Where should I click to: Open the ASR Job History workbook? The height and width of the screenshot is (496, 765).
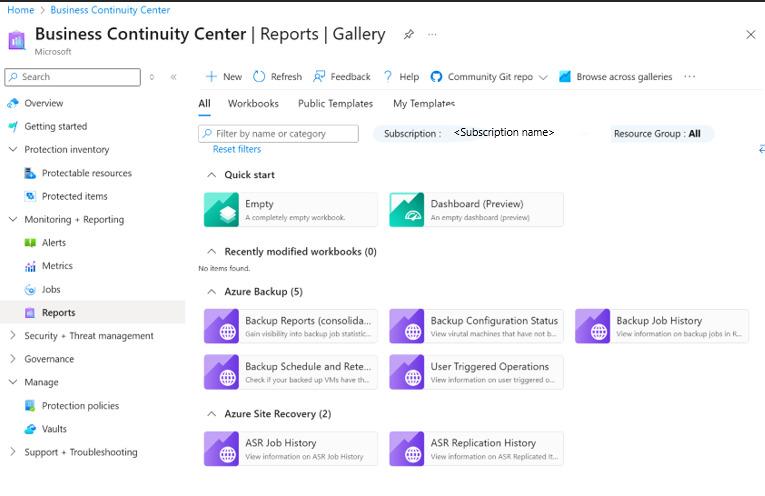[291, 449]
